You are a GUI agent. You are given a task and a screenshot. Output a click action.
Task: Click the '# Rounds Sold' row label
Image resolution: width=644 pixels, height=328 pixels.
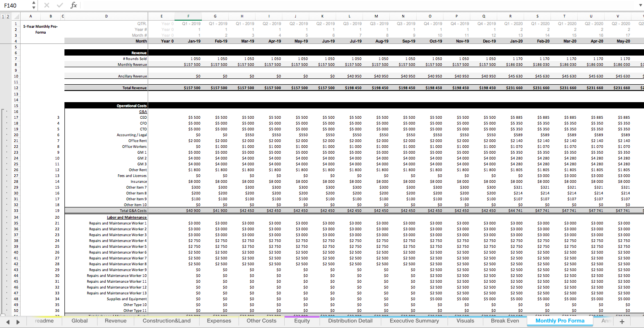pos(134,59)
